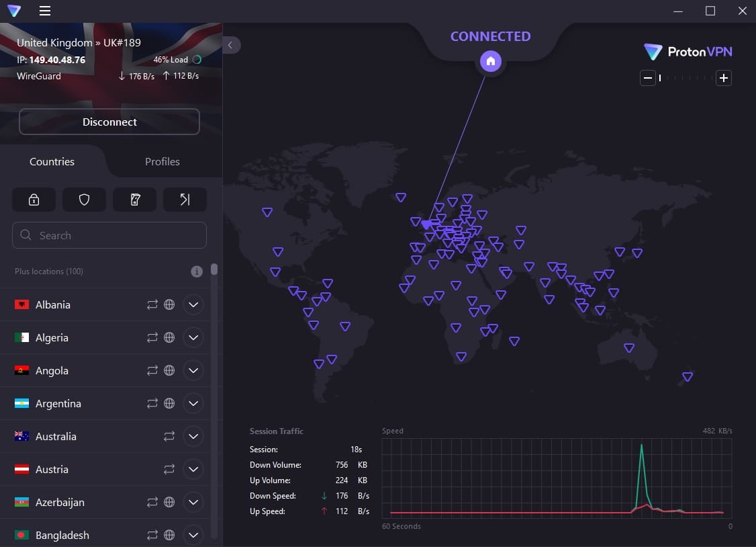Select Angola in the country list
The height and width of the screenshot is (547, 756).
[x=105, y=370]
